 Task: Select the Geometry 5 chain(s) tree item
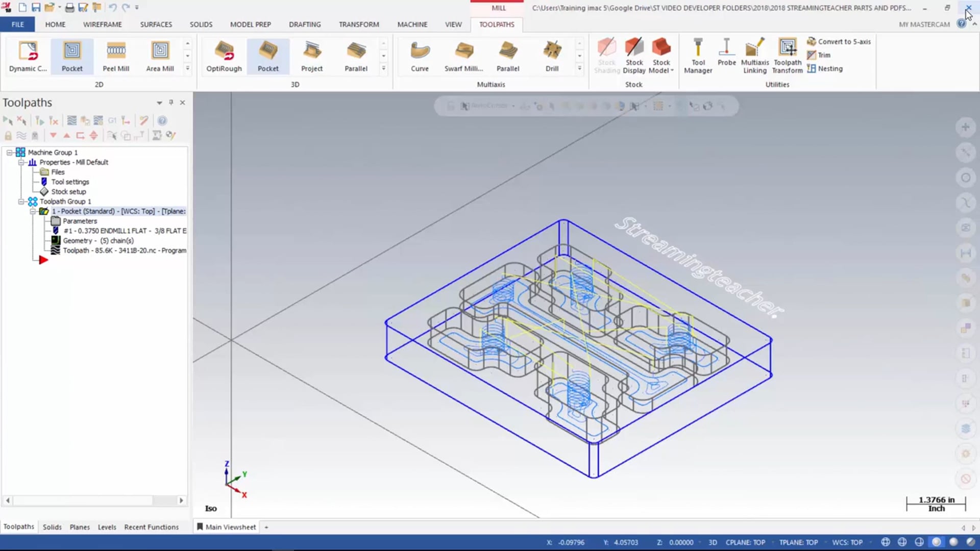[x=99, y=240]
